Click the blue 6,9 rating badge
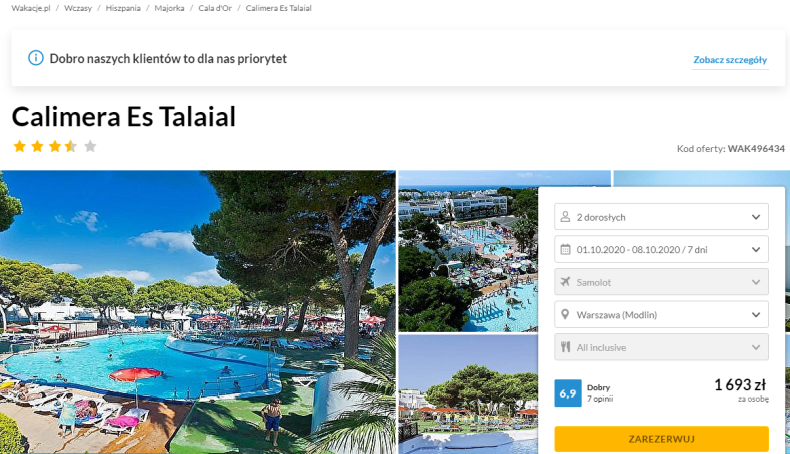The height and width of the screenshot is (454, 790). [568, 393]
